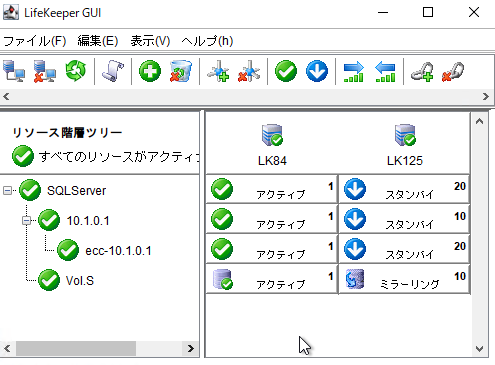Click the LK84 server name label
The image size is (495, 365).
(272, 161)
